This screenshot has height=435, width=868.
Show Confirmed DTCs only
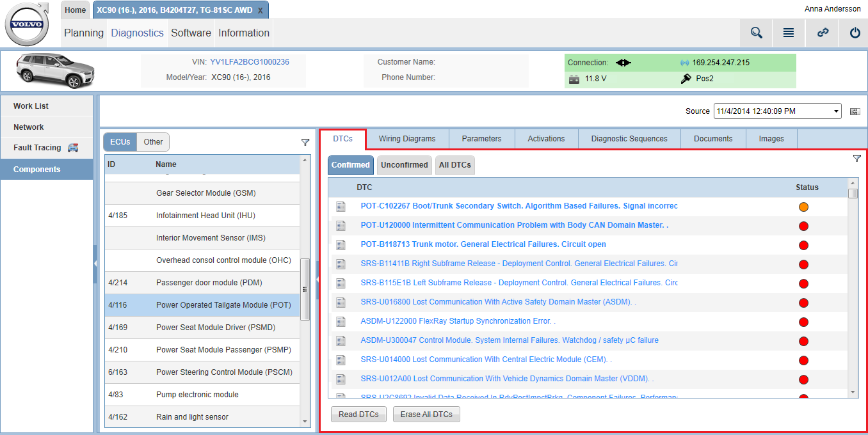click(351, 165)
